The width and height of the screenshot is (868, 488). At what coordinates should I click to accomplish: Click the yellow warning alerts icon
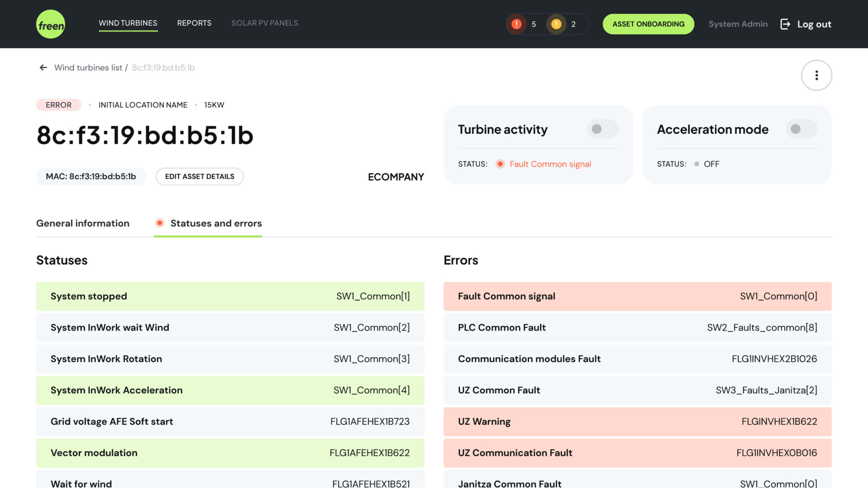click(556, 24)
